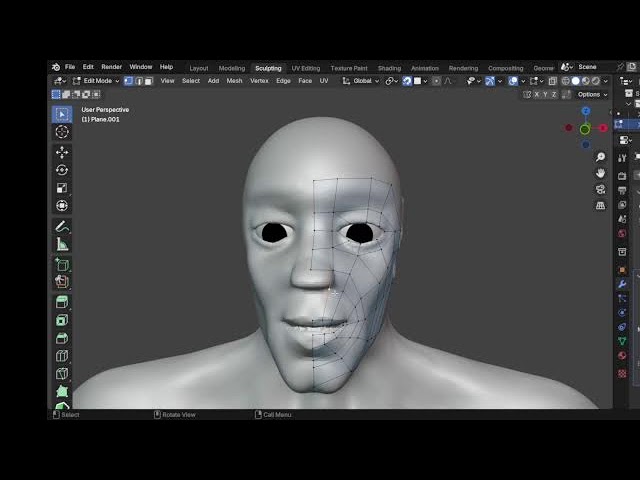Toggle the camera view icon

(600, 189)
